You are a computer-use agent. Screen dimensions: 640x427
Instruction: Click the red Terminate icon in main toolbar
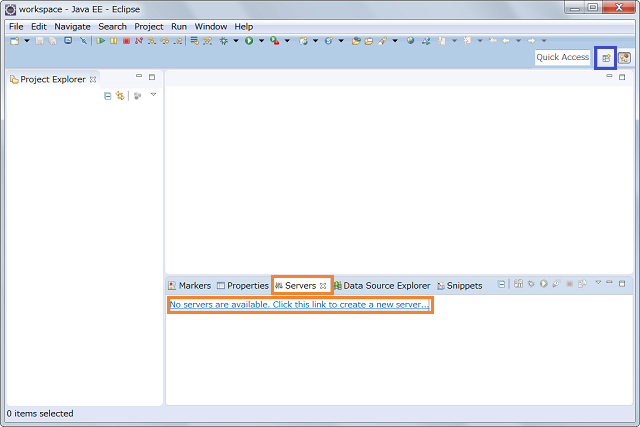(127, 41)
